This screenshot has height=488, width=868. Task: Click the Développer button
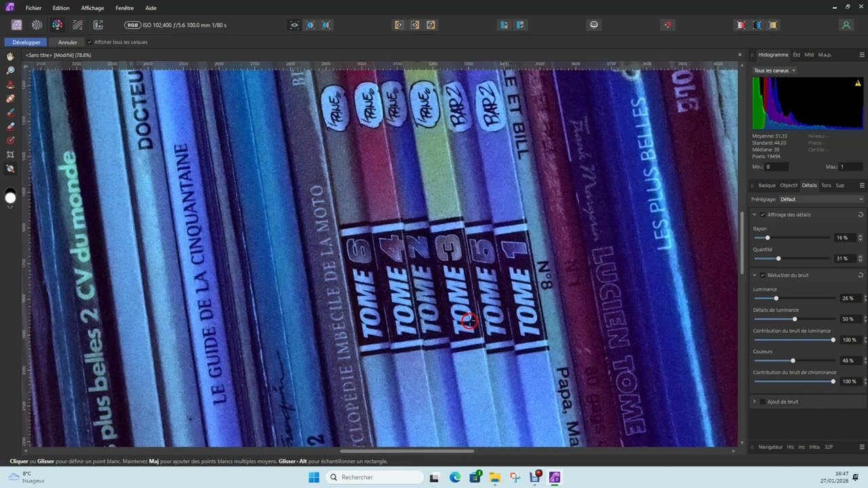(x=26, y=42)
